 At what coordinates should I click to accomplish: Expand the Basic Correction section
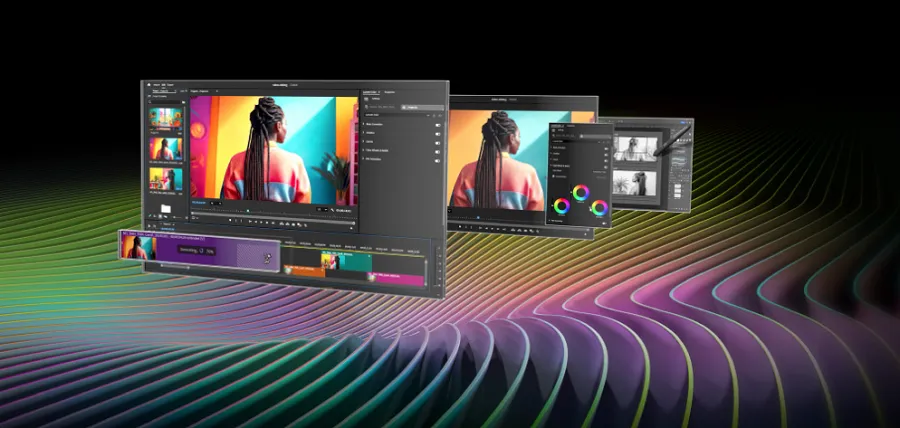pos(363,124)
